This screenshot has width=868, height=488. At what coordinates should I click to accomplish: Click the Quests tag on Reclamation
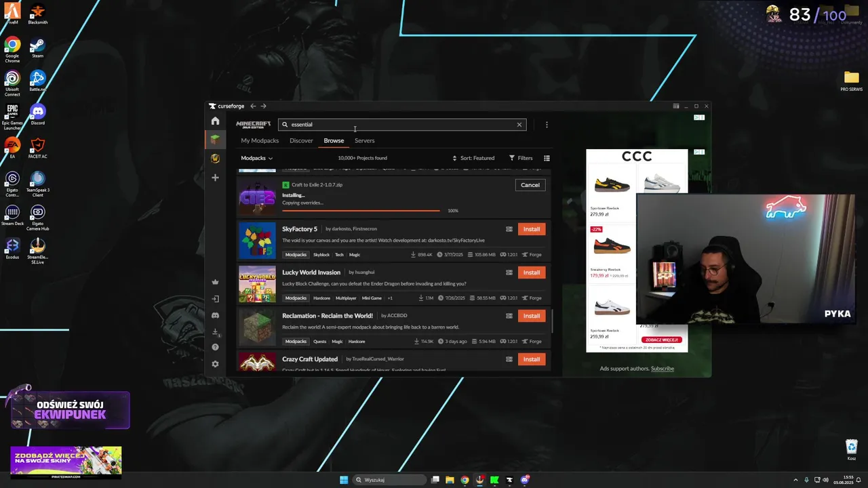click(x=319, y=342)
